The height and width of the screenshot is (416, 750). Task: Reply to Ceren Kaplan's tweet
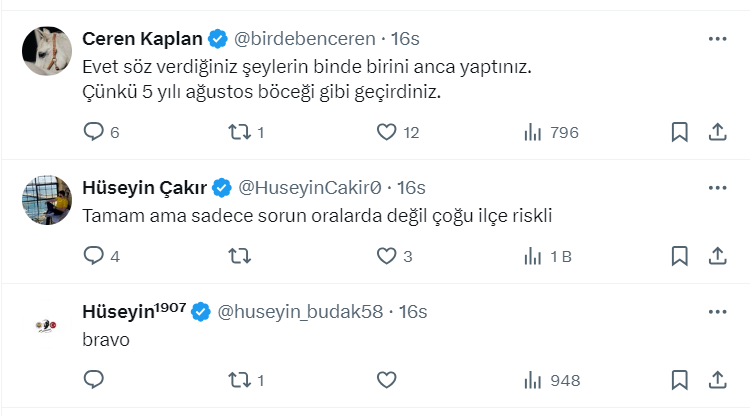tap(94, 132)
